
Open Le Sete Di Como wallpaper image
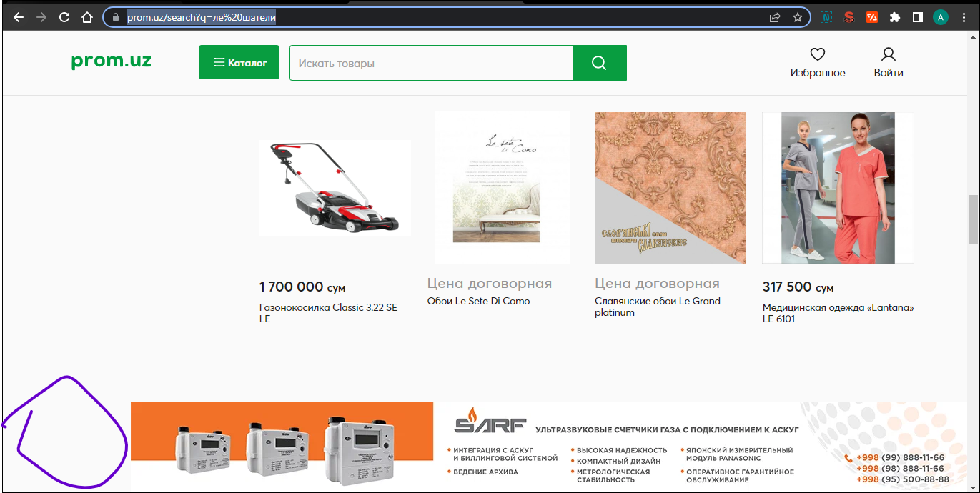[x=503, y=188]
